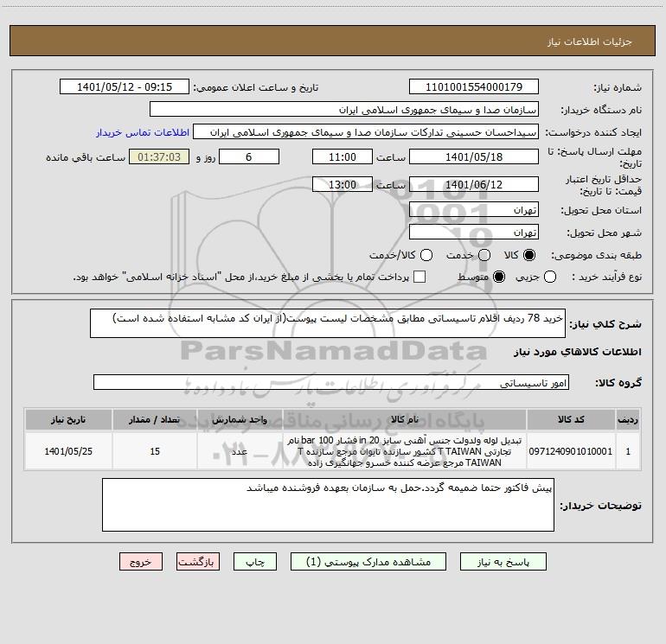Click the request creator name field
This screenshot has height=644, width=666.
click(x=366, y=132)
